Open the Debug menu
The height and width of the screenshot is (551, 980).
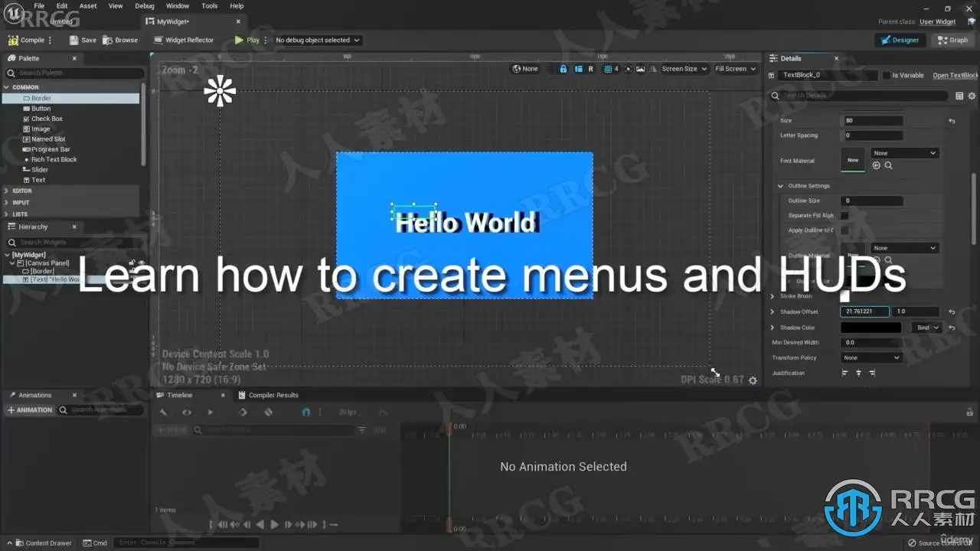coord(145,6)
